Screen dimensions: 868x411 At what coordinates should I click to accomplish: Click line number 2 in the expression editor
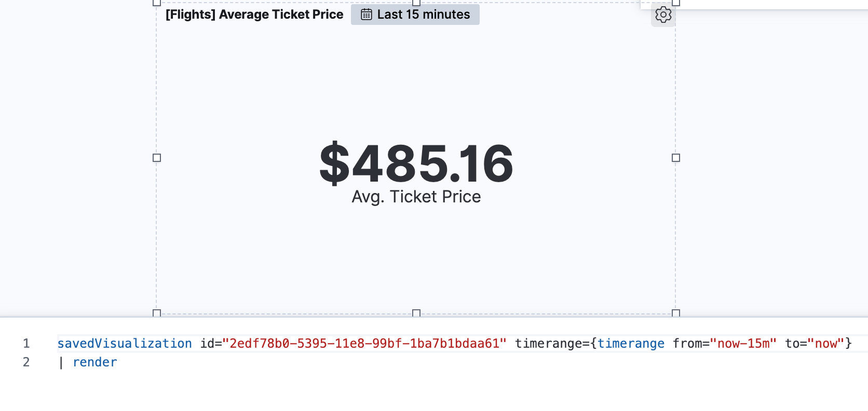(26, 362)
